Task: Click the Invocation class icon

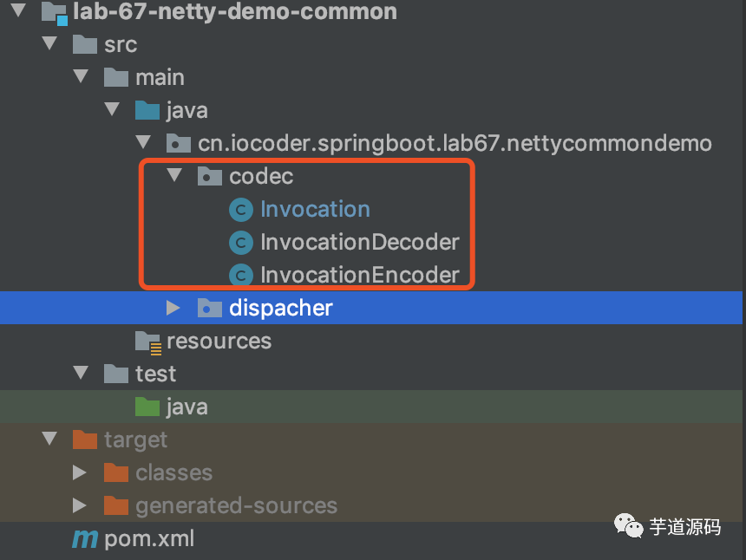Action: 241,210
